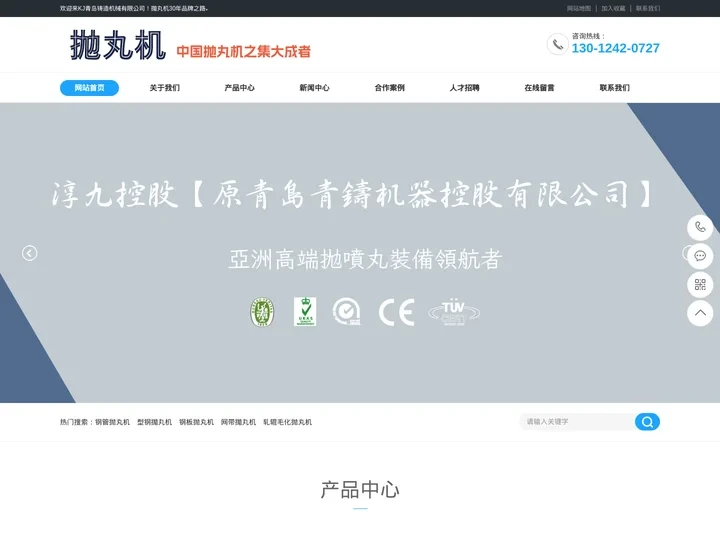
Task: Click the 联系我们 top bar link
Action: coord(648,8)
